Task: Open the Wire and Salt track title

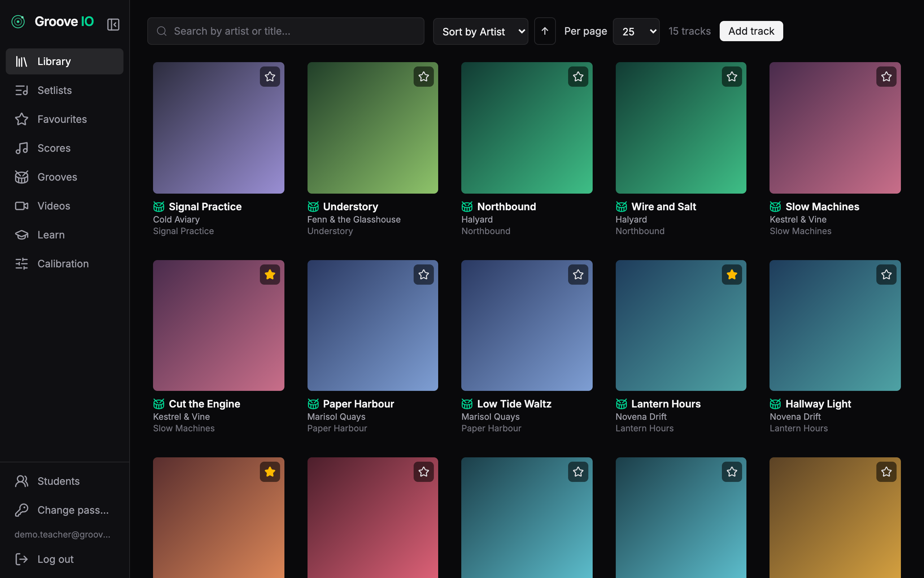Action: pos(664,207)
